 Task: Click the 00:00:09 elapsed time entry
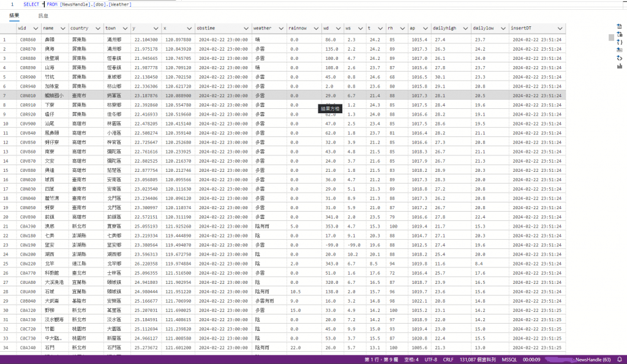point(531,360)
